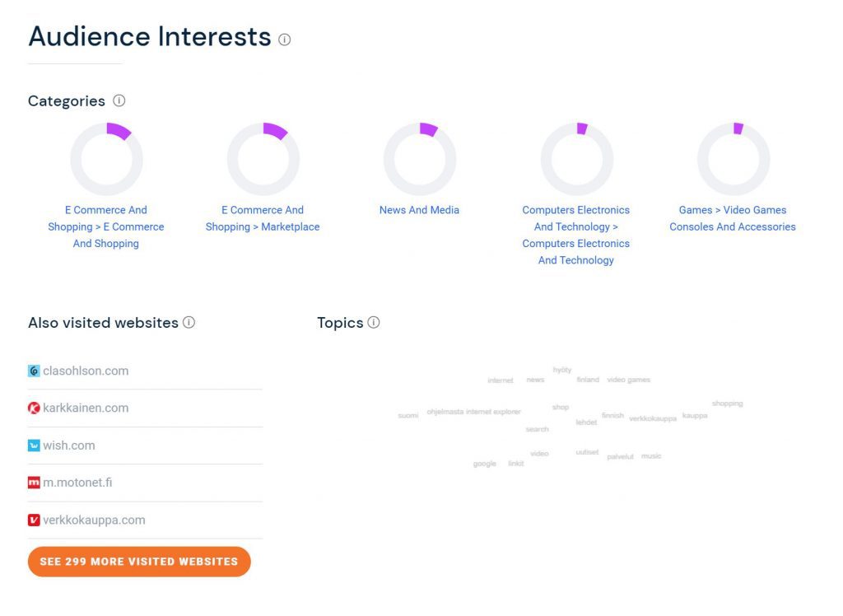Open Computers Electronics And Technology category link
Image resolution: width=843 pixels, height=616 pixels.
576,235
